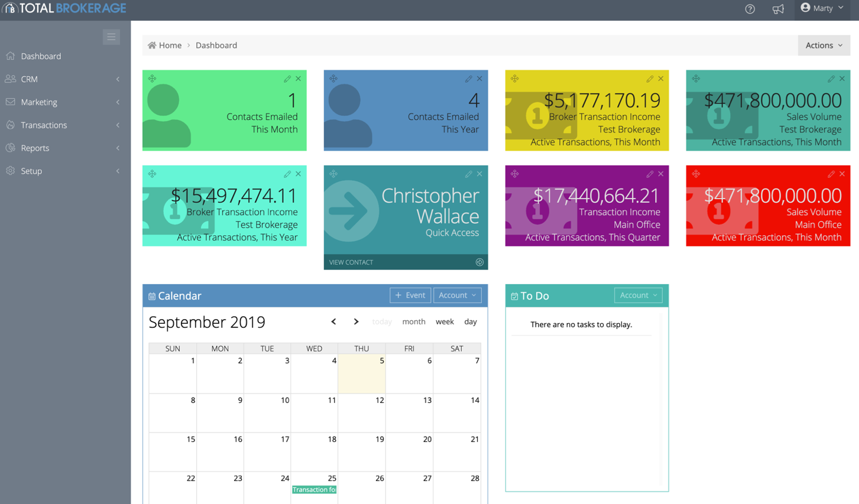This screenshot has width=859, height=504.
Task: Click 'There are no tasks to display.' text
Action: point(581,324)
